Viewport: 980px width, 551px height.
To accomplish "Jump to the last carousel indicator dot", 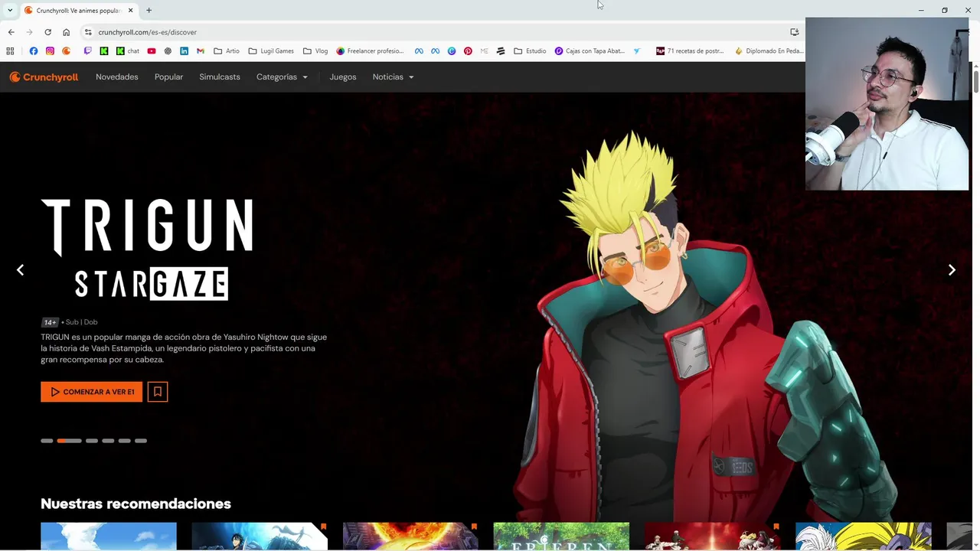I will (141, 441).
